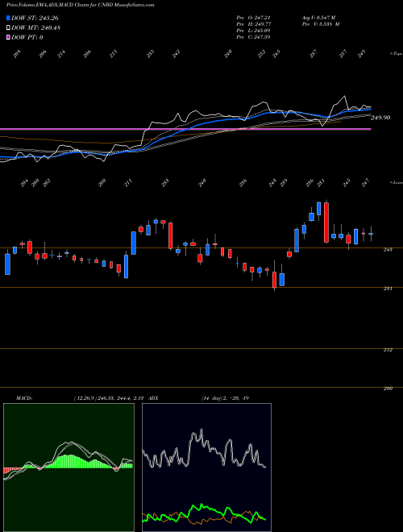Image resolution: width=403 pixels, height=532 pixels.
Task: Click the 209 price level label
Action: pyautogui.click(x=388, y=389)
